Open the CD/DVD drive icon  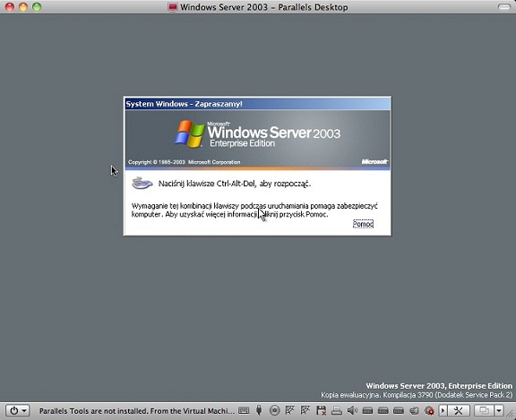pos(274,410)
